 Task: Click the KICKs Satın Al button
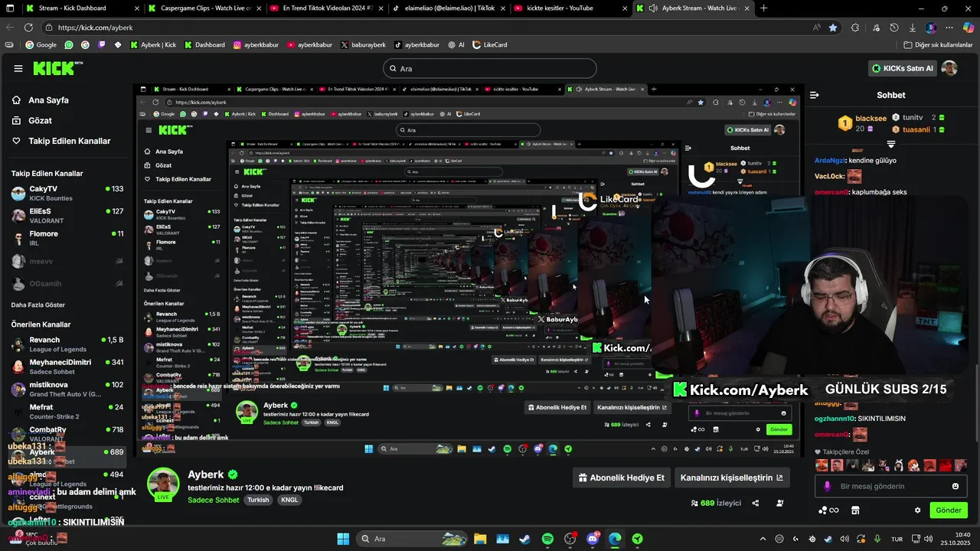[903, 68]
